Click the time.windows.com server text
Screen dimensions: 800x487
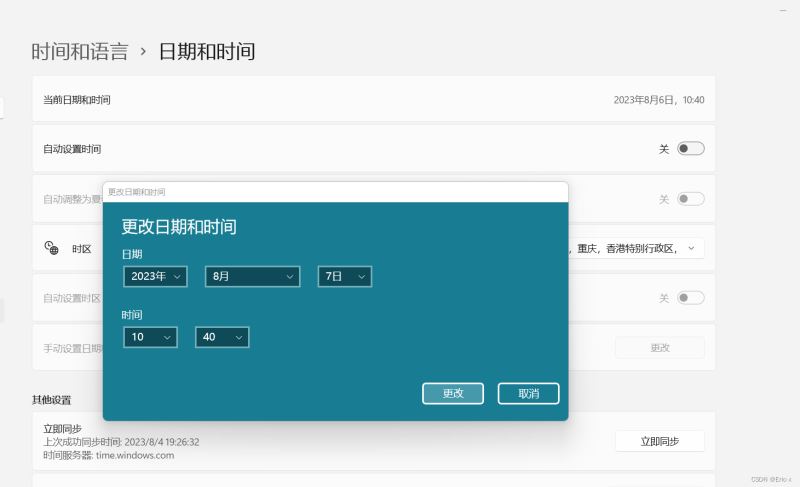tap(135, 455)
